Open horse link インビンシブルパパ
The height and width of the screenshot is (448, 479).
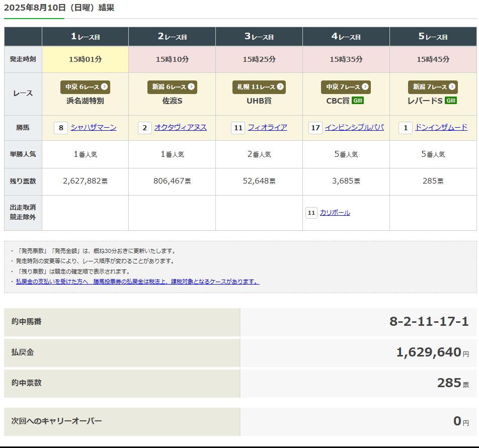pos(354,127)
